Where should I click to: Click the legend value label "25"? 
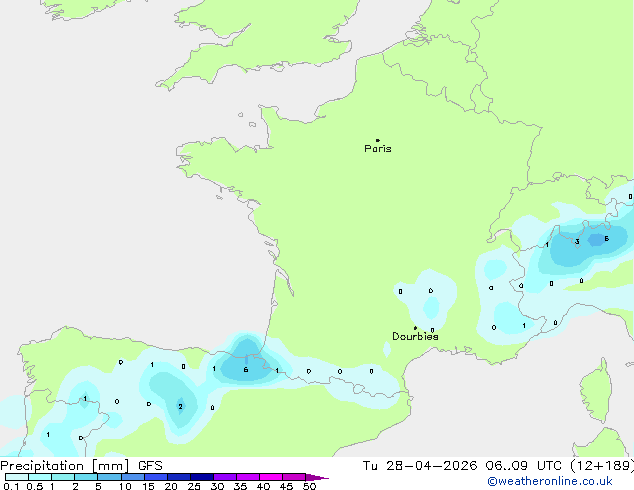194,486
